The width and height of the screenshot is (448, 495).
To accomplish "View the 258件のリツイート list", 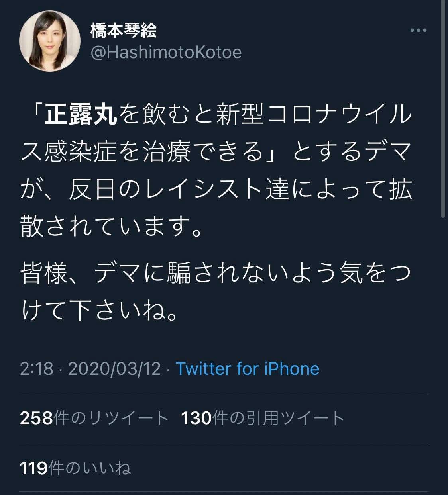I will 94,418.
